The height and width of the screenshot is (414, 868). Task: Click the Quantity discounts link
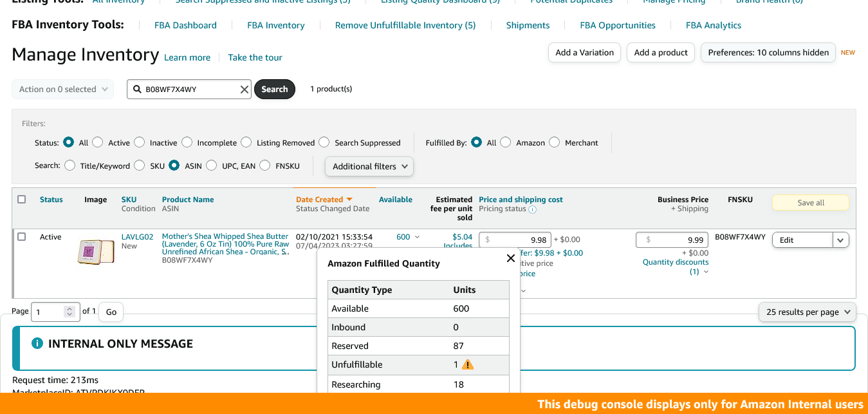pyautogui.click(x=676, y=262)
